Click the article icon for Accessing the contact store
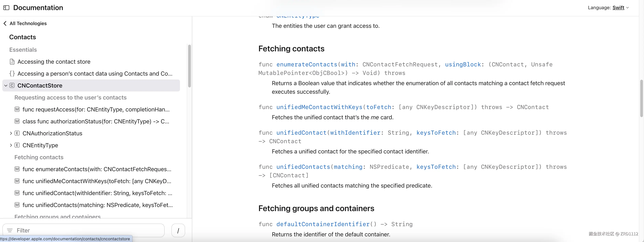 pos(12,62)
